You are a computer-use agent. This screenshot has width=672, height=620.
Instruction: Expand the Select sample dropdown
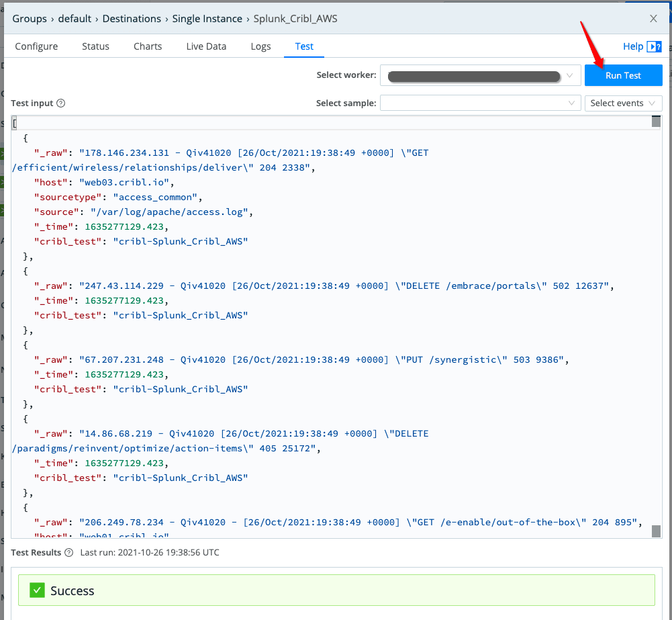480,103
